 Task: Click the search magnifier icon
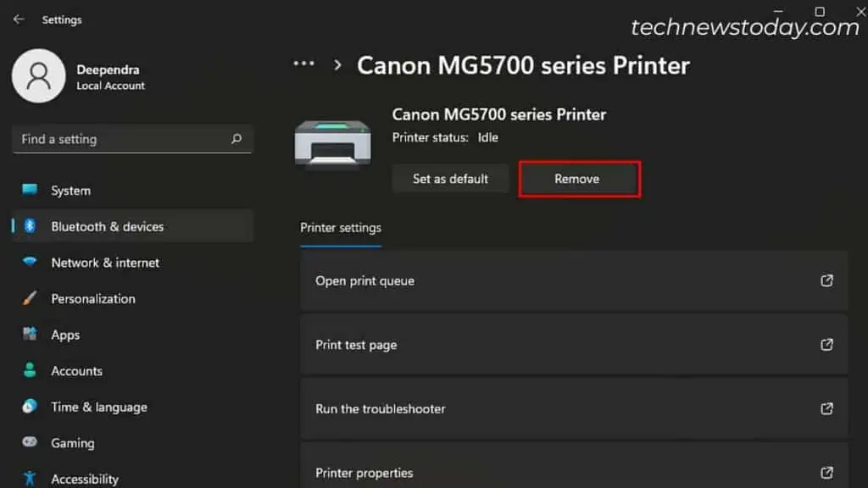click(x=236, y=139)
